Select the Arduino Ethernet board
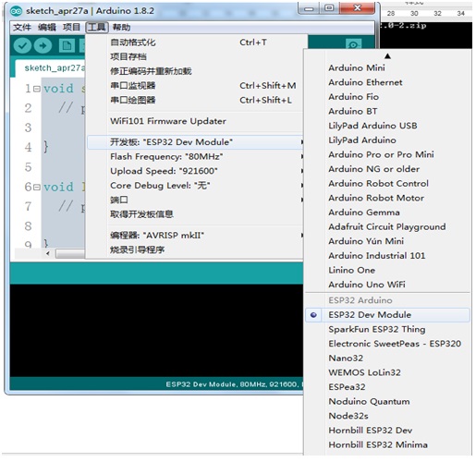The width and height of the screenshot is (476, 462). tap(365, 82)
